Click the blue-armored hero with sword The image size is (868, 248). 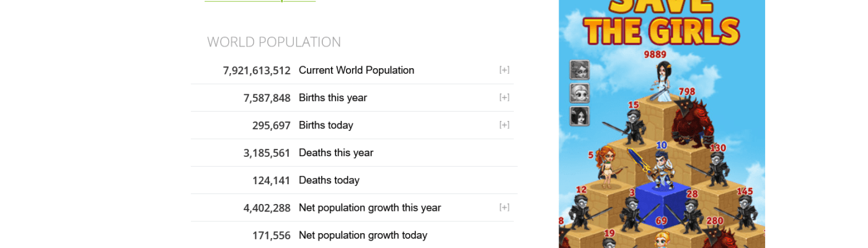(661, 166)
